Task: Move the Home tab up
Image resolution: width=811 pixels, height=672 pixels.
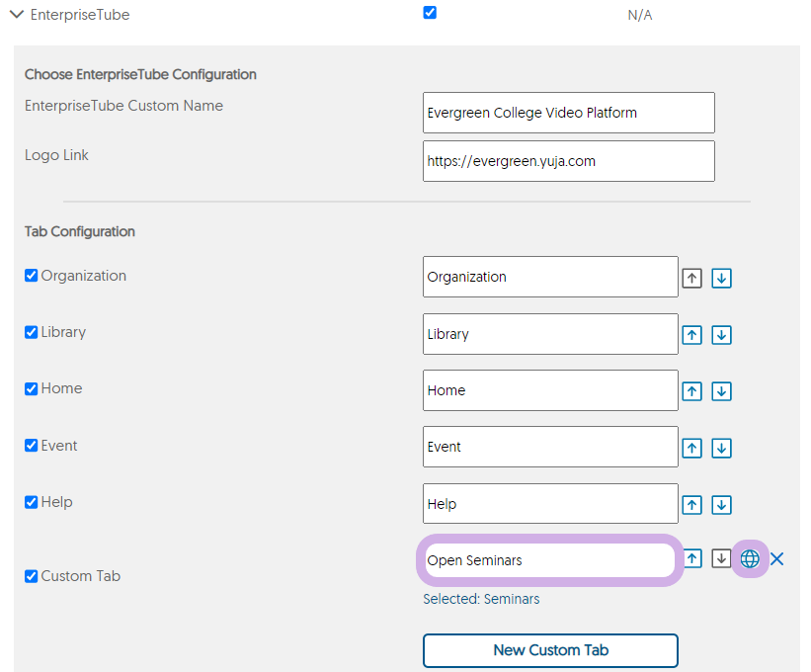Action: 692,391
